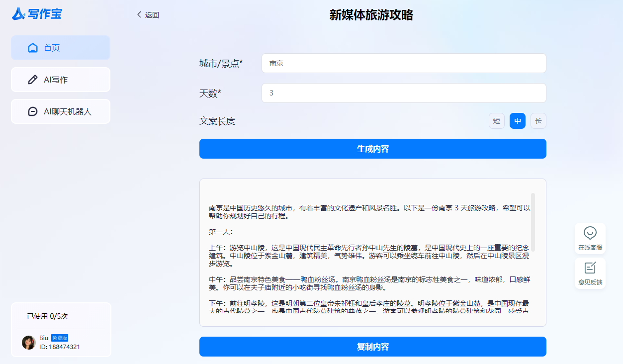Click the 天数 input containing 3
The width and height of the screenshot is (623, 364).
pos(404,92)
